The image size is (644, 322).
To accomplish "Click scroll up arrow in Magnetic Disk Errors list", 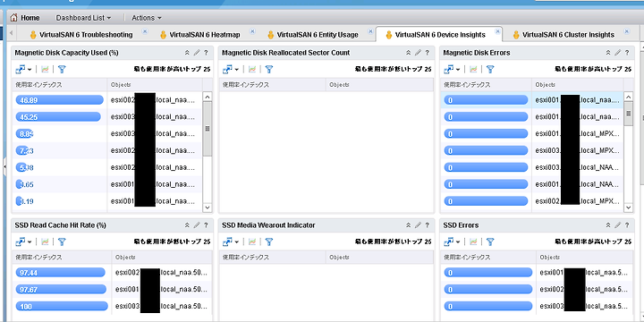I will pyautogui.click(x=628, y=97).
